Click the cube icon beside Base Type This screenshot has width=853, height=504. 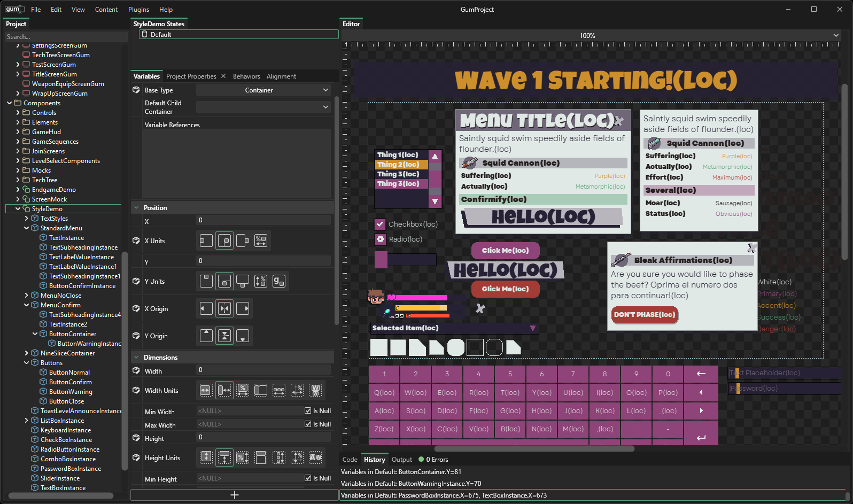(136, 90)
